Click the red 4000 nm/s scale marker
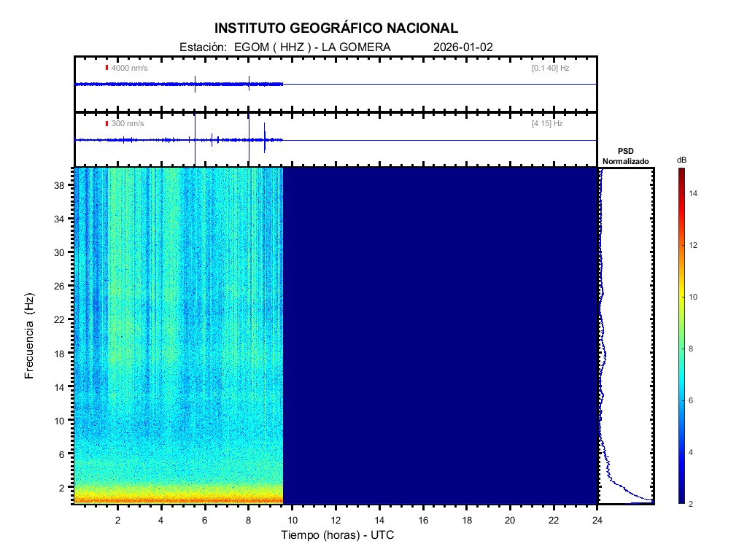The width and height of the screenshot is (747, 560). click(107, 68)
